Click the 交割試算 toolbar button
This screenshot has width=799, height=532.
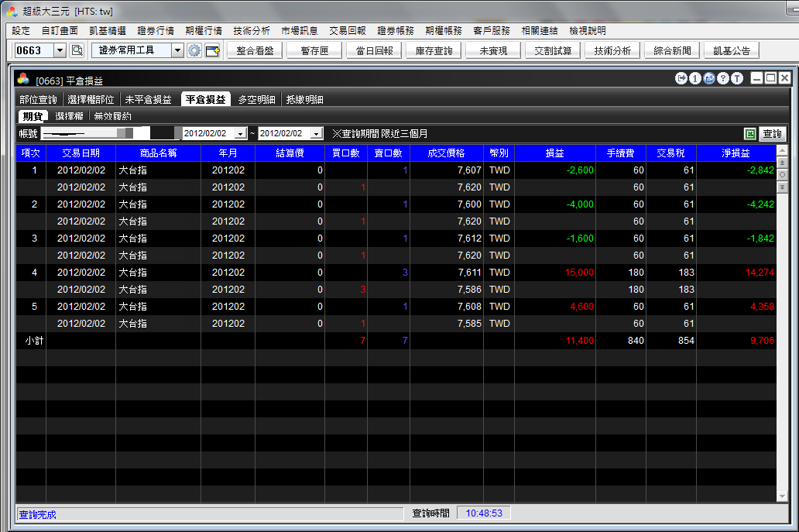coord(553,50)
